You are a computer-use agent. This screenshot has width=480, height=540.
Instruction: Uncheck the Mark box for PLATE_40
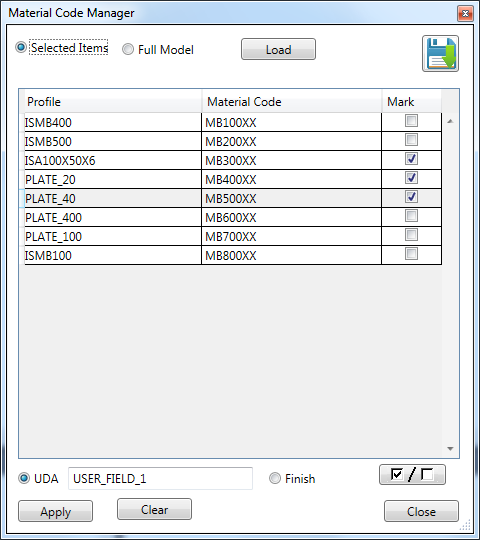pos(411,197)
